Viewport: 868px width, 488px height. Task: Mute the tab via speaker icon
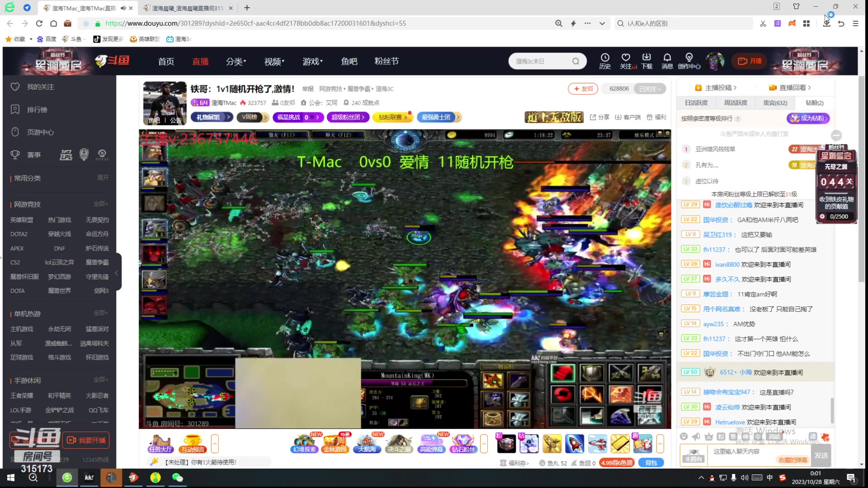123,8
